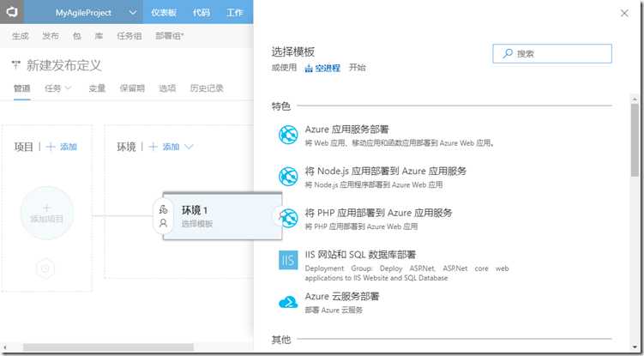Viewport: 644px width, 356px height.
Task: Click the 空进程 link
Action: click(328, 69)
